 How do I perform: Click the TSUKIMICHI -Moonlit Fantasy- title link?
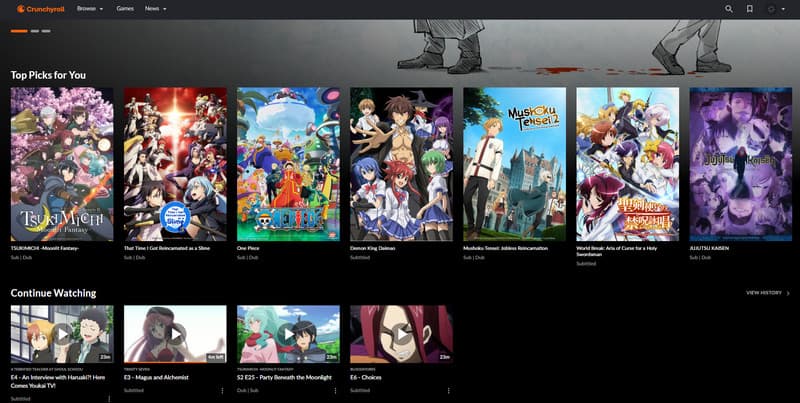click(45, 248)
